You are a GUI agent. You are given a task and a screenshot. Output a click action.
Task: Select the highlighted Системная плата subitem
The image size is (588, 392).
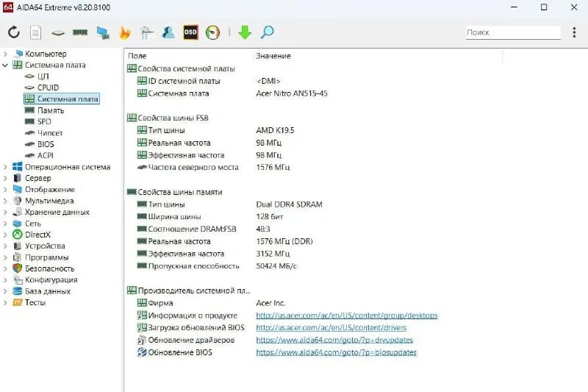tap(62, 99)
